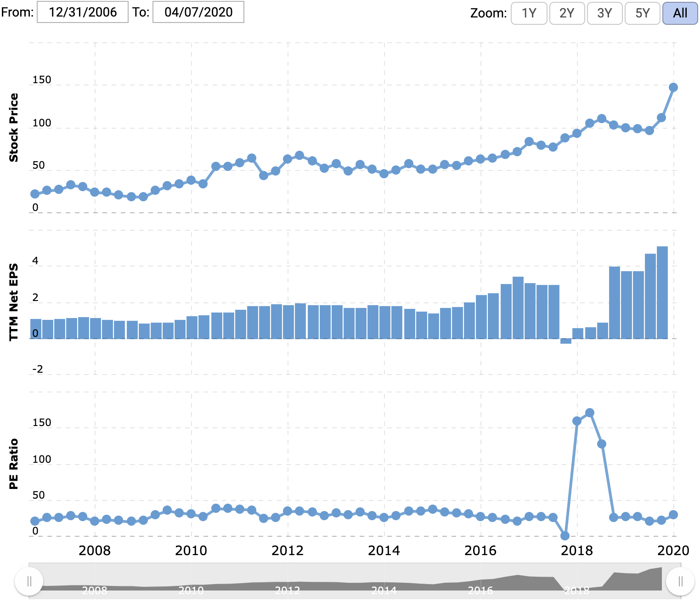Viewport: 700px width, 602px height.
Task: Select the All zoom button
Action: click(x=680, y=13)
